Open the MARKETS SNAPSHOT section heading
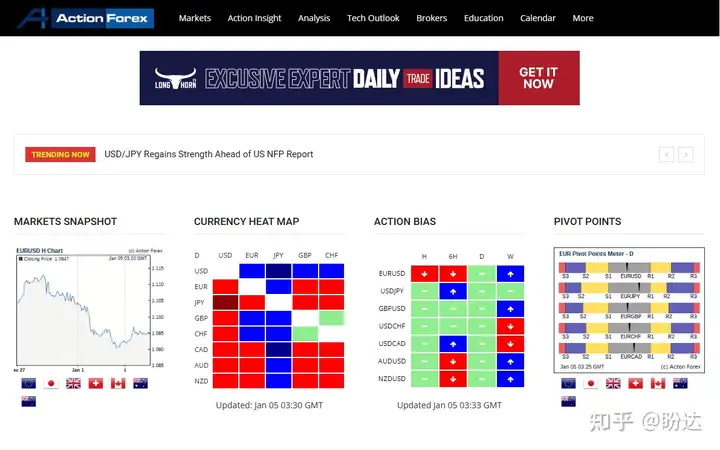 click(x=66, y=222)
